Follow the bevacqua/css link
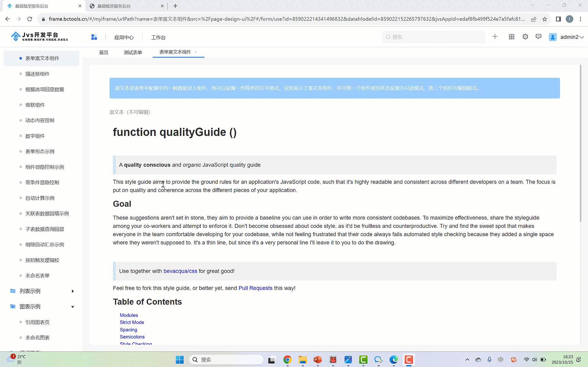The width and height of the screenshot is (588, 367). pos(180,271)
